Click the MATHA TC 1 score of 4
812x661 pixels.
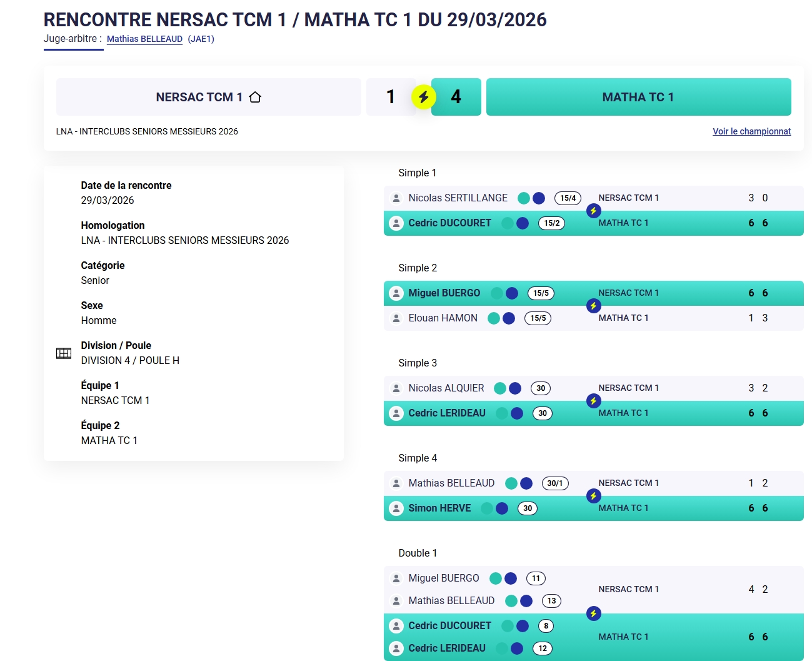click(x=456, y=97)
